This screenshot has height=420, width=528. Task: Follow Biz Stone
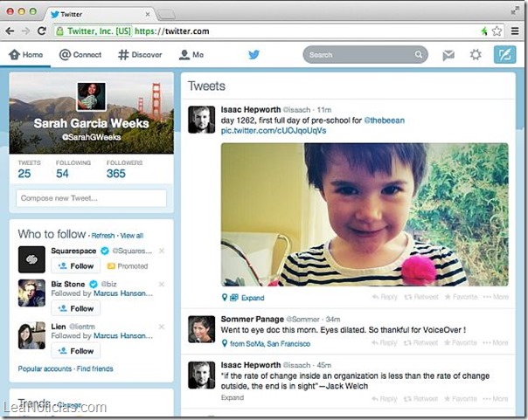[x=76, y=308]
